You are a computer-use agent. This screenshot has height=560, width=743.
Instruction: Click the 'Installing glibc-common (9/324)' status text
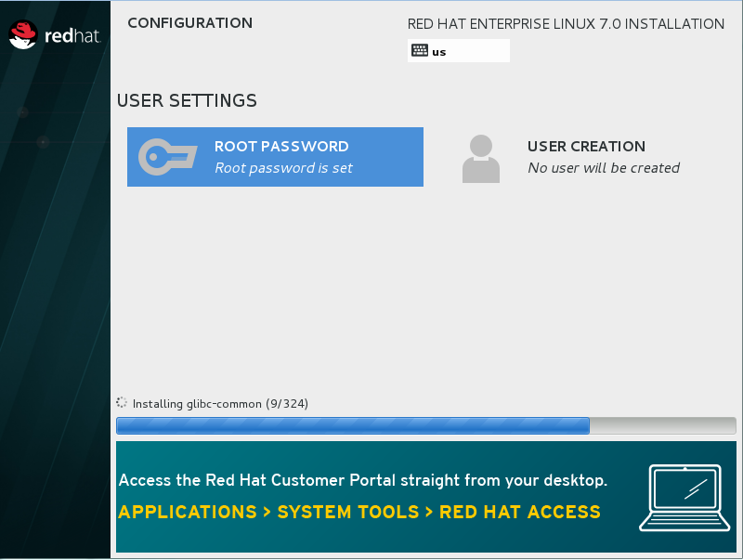coord(221,404)
